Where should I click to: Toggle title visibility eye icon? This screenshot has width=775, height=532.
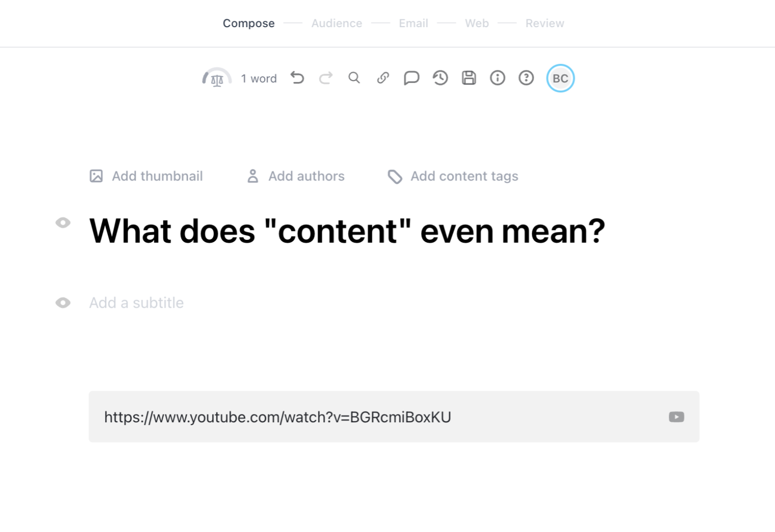click(x=63, y=223)
